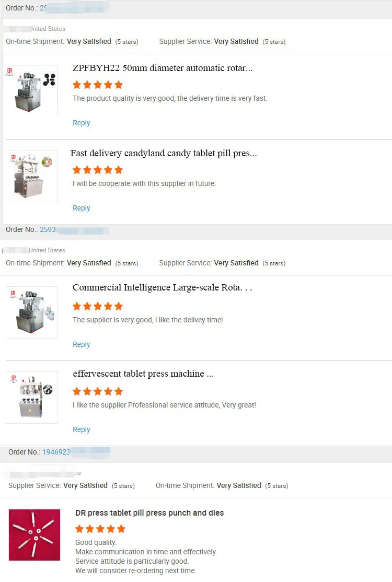This screenshot has height=582, width=392.
Task: Reply to the effervescent tablet press review
Action: coord(81,430)
